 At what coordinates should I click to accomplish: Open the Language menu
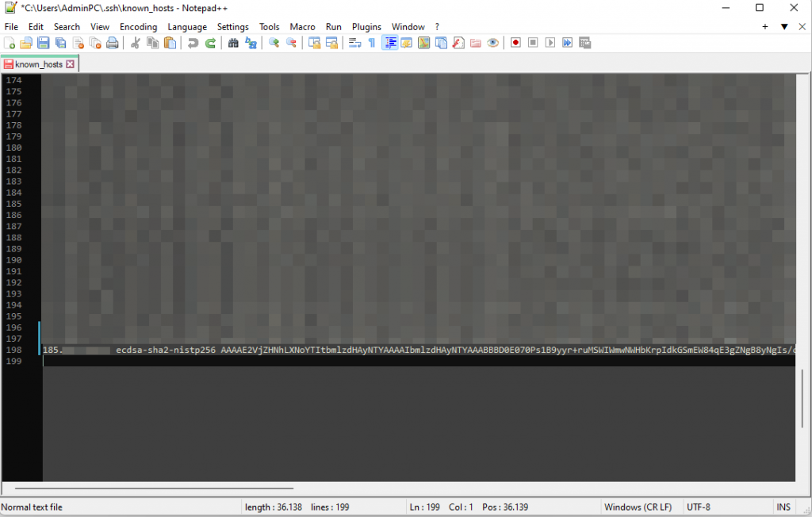click(187, 27)
